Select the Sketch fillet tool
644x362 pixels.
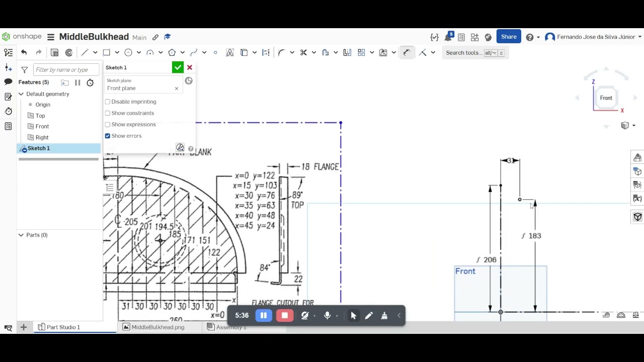pyautogui.click(x=281, y=52)
